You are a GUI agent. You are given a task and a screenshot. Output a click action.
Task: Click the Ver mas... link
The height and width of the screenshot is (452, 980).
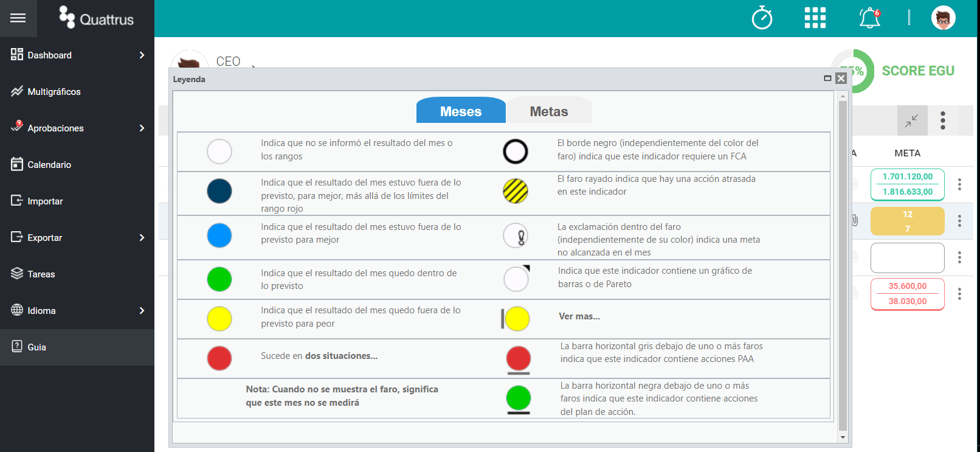point(579,316)
